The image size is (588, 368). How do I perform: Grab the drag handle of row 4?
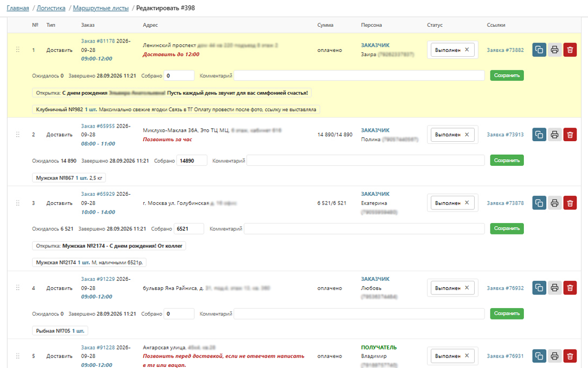[x=17, y=288]
